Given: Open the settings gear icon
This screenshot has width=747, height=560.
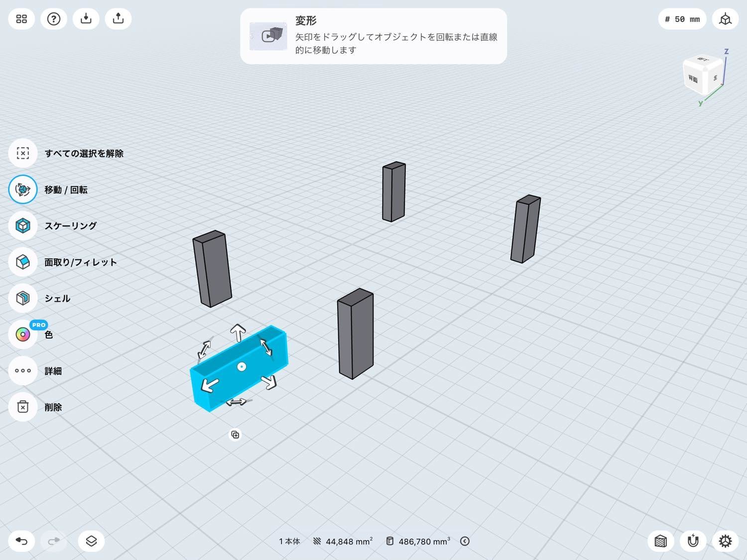Looking at the screenshot, I should point(725,541).
